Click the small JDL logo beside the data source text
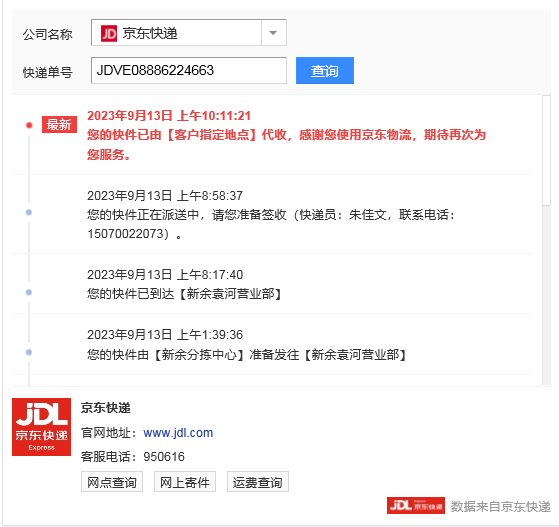Viewport: 559px width, 527px height. click(x=416, y=505)
